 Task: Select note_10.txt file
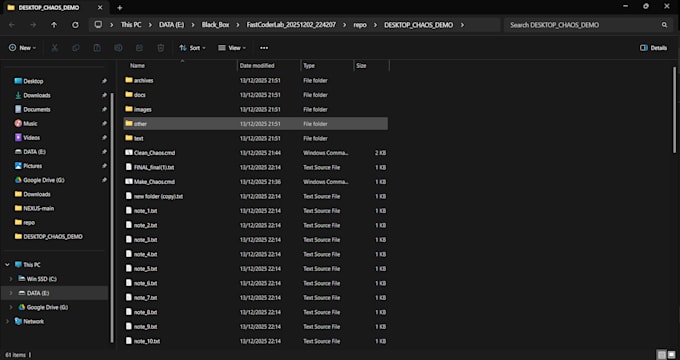click(x=256, y=341)
